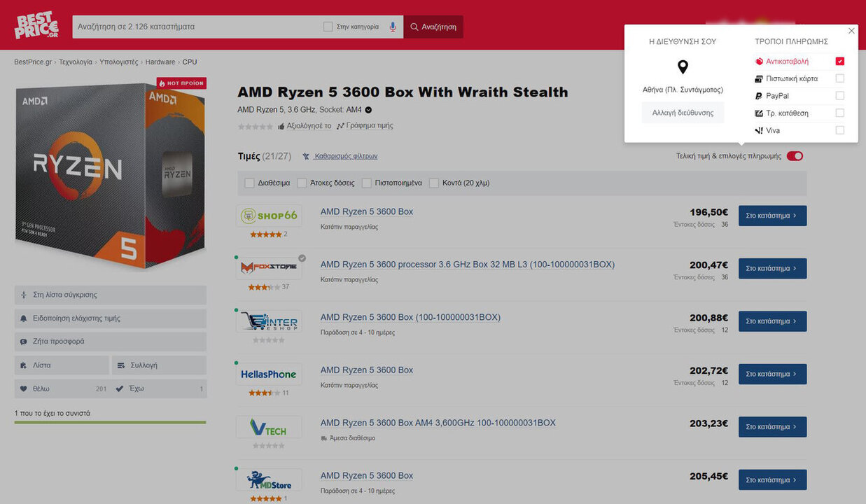Open the HellasPhone store logo
This screenshot has height=504, width=866.
(x=269, y=374)
